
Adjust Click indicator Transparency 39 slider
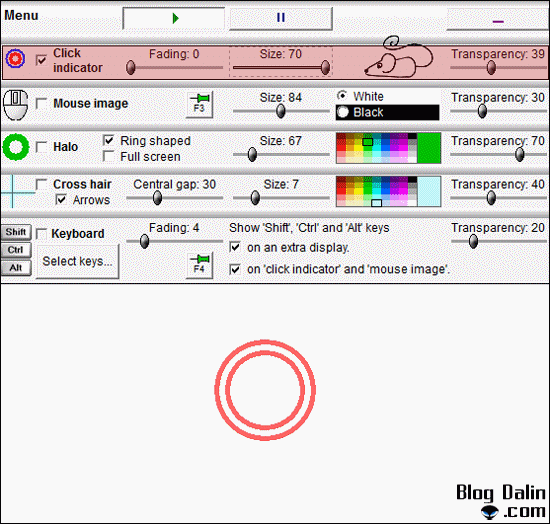tap(498, 67)
